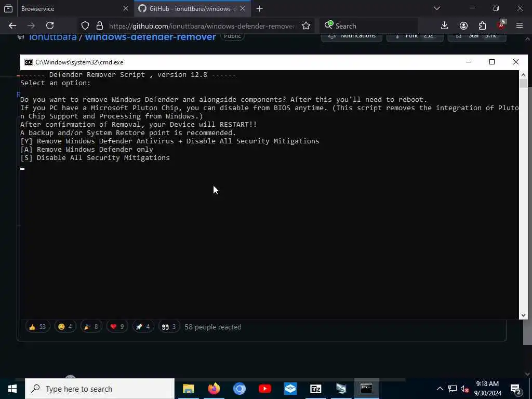Image resolution: width=532 pixels, height=399 pixels.
Task: Open Firefox from the taskbar
Action: (214, 389)
